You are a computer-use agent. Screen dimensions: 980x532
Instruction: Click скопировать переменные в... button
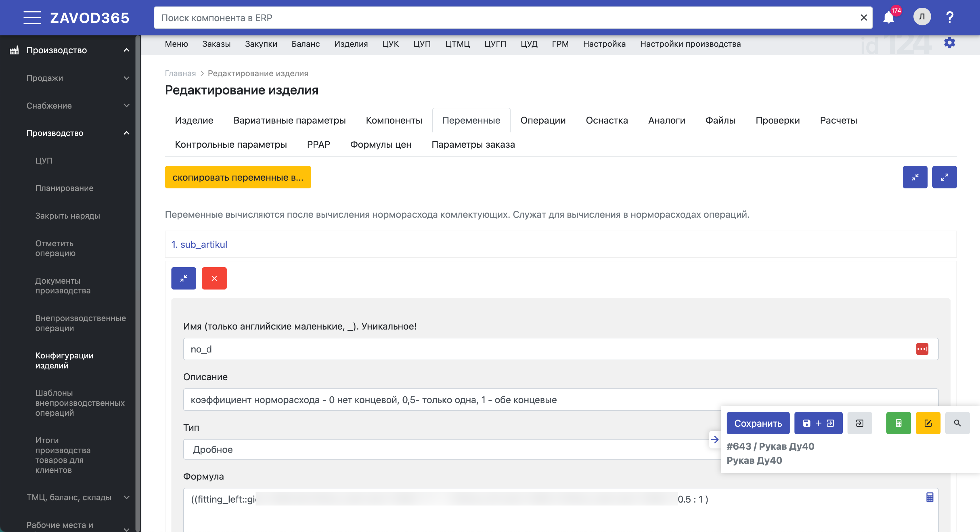(238, 177)
